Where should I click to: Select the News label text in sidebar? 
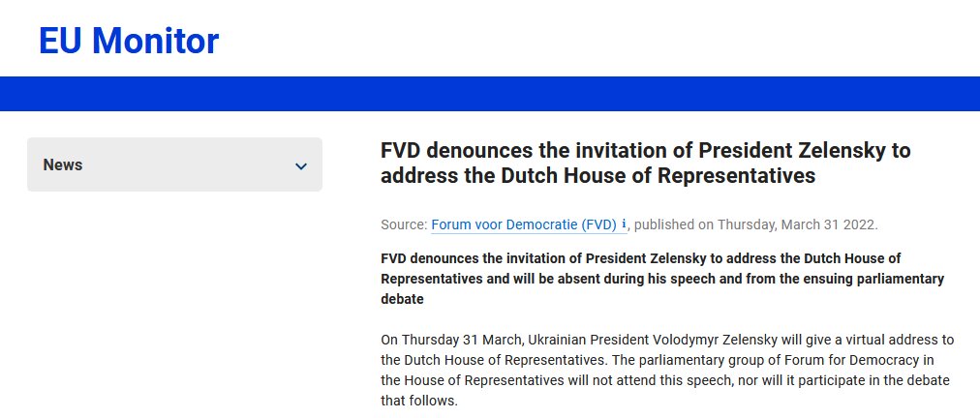(63, 164)
